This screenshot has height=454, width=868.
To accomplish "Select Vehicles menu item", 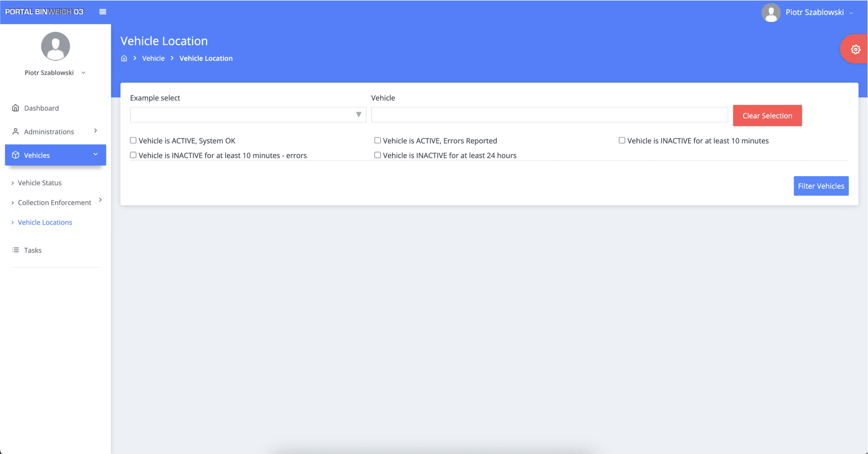I will [x=55, y=155].
